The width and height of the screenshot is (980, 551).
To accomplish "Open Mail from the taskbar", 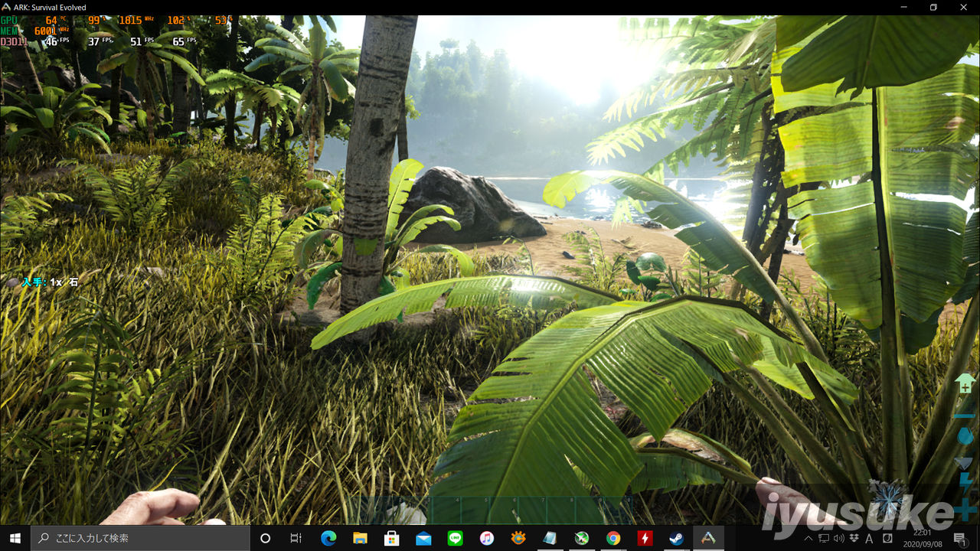I will coord(423,538).
